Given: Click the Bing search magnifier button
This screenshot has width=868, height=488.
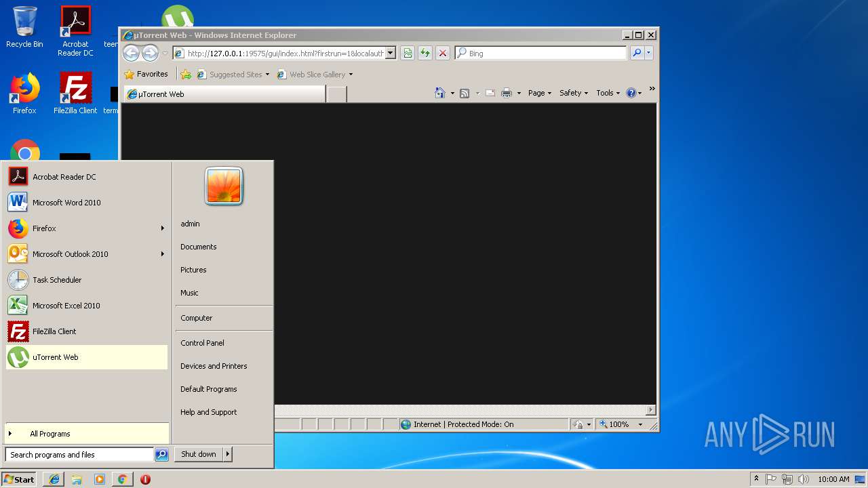Looking at the screenshot, I should [637, 53].
